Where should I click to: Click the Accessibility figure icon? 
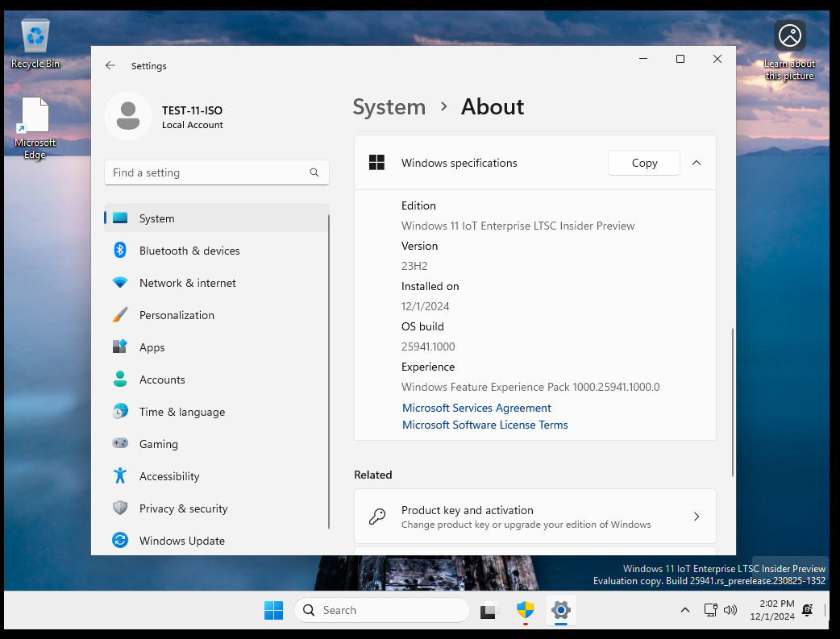[120, 475]
